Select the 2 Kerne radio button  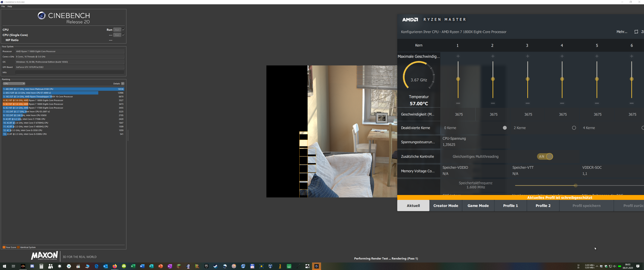[574, 128]
